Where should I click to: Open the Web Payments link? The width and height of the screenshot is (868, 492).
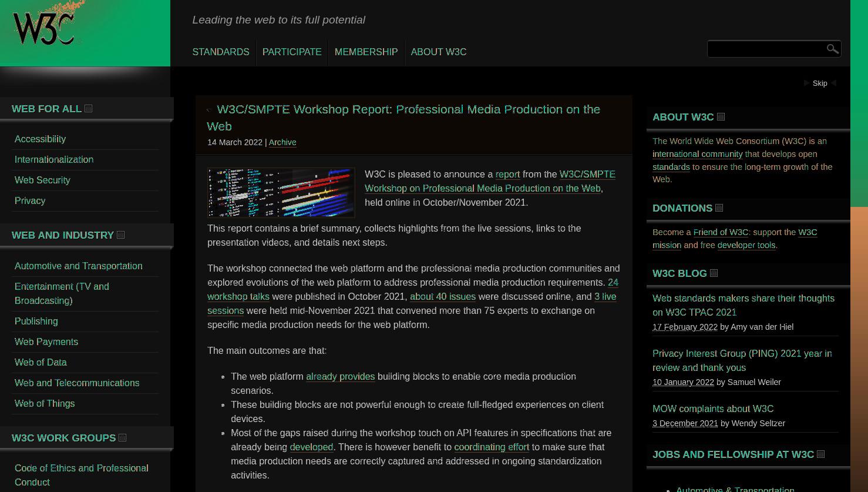click(x=46, y=342)
